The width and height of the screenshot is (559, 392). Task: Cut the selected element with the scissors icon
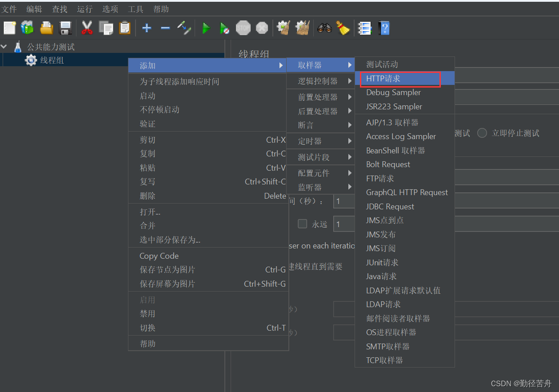[x=87, y=28]
